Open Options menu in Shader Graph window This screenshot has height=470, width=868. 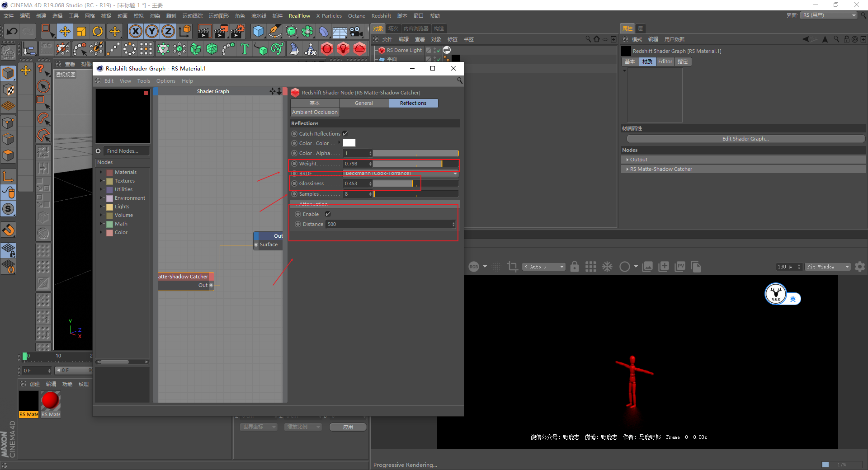(x=166, y=81)
